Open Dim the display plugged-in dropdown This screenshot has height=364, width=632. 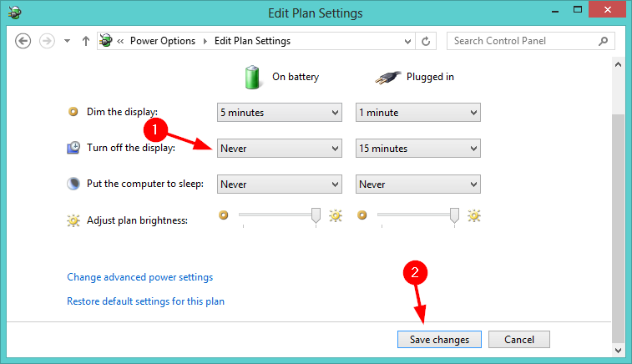tap(418, 113)
